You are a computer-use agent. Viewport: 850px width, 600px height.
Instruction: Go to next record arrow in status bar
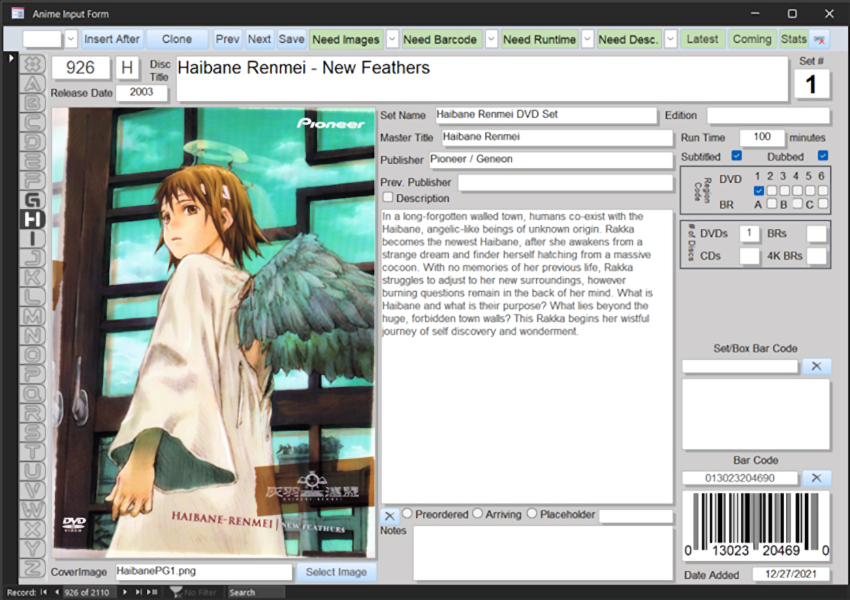pyautogui.click(x=125, y=592)
